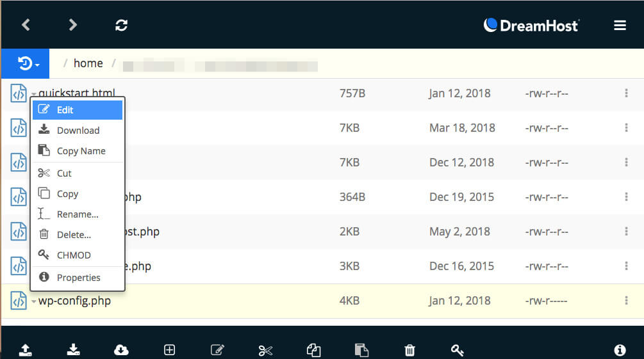Refresh the file listing
This screenshot has height=359, width=644.
(121, 25)
